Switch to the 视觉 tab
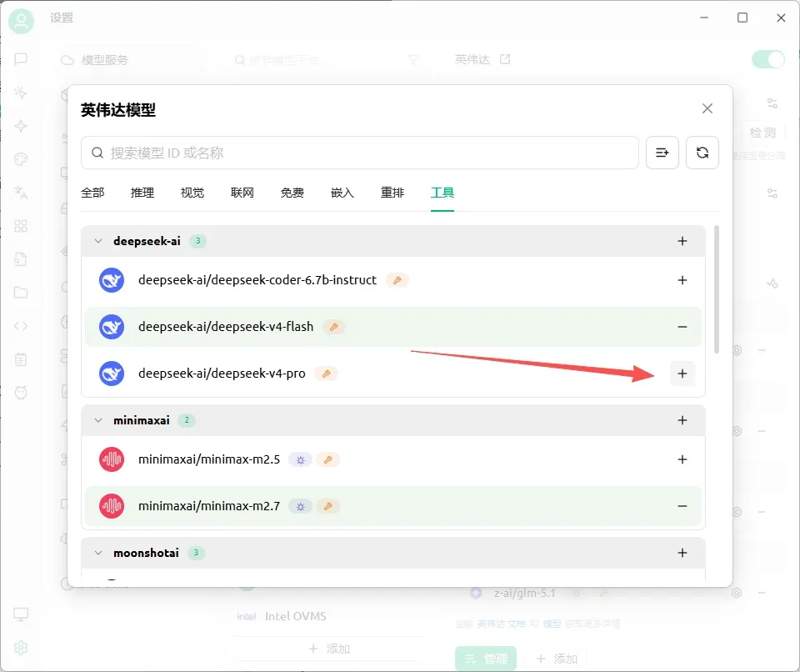The width and height of the screenshot is (800, 672). (192, 193)
